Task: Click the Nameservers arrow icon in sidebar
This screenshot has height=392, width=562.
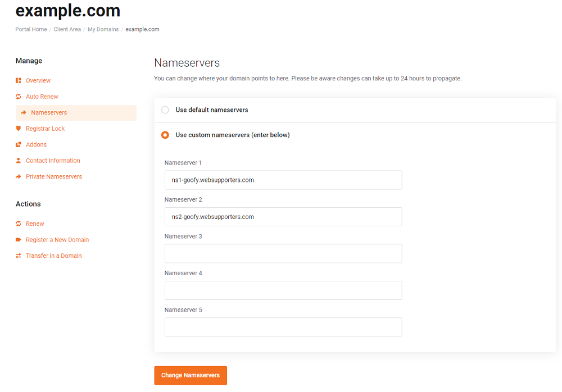Action: [24, 112]
